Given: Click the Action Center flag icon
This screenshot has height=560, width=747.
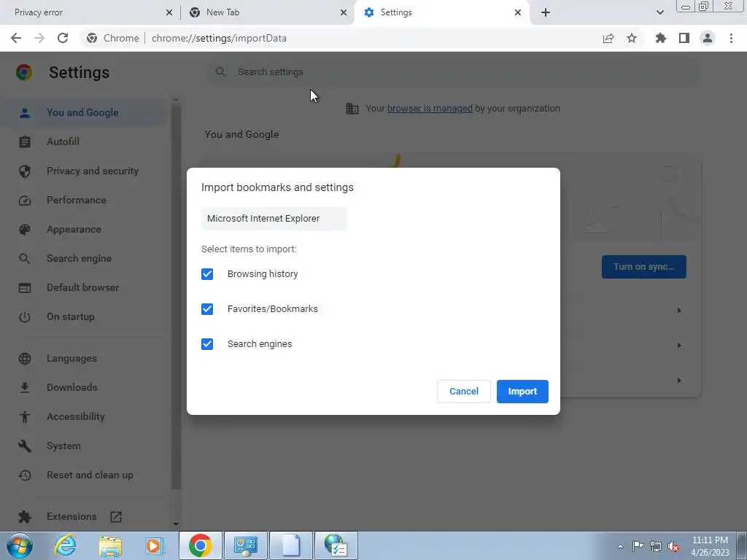Looking at the screenshot, I should [638, 546].
